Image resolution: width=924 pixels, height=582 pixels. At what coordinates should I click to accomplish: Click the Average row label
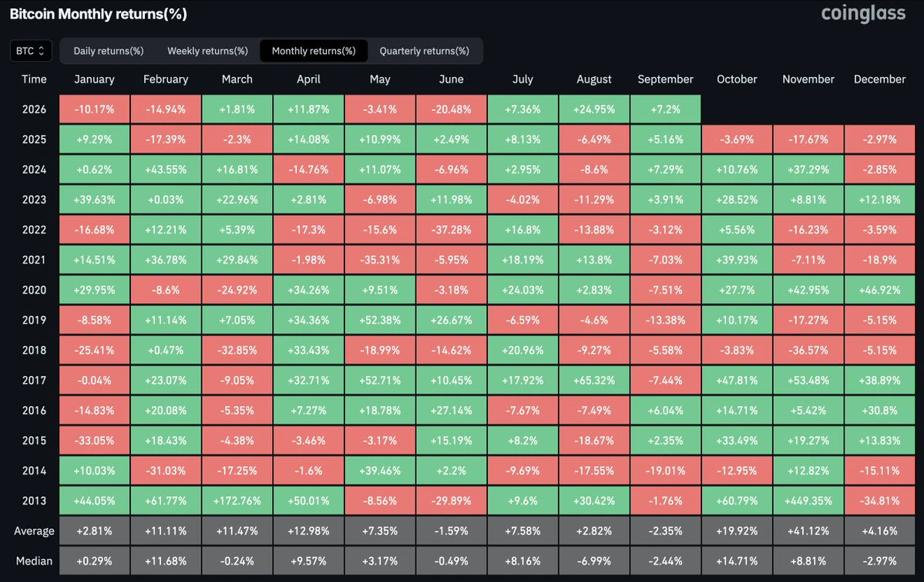tap(34, 530)
